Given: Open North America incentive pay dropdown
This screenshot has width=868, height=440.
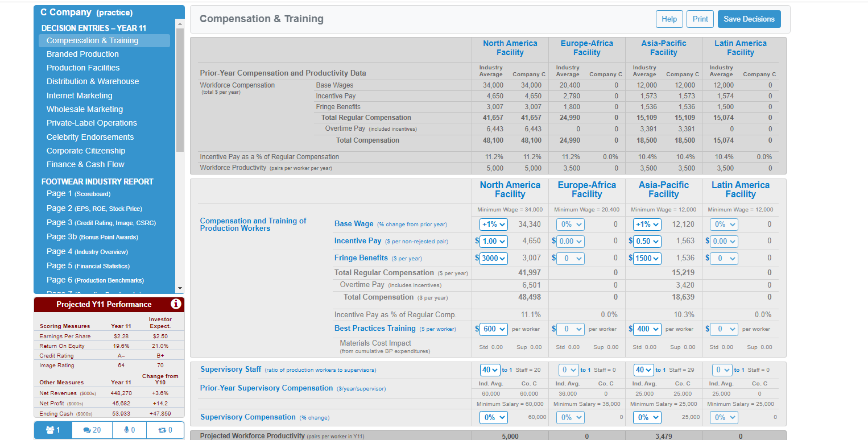Looking at the screenshot, I should (x=493, y=241).
